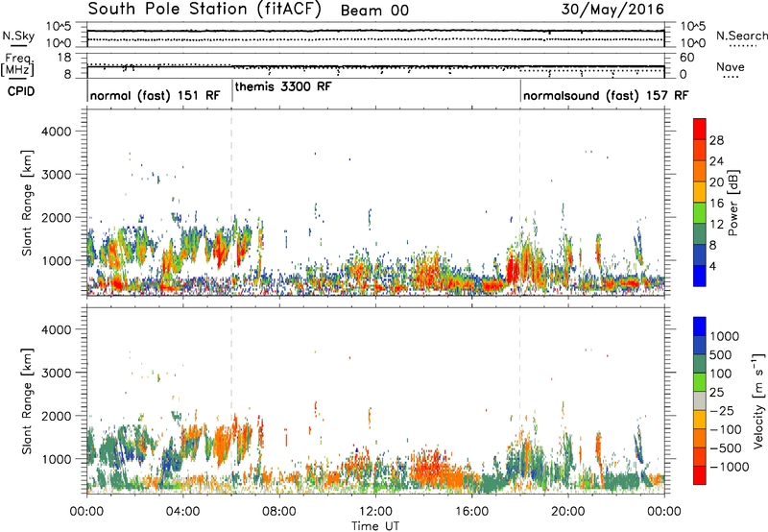This screenshot has width=768, height=532.
Task: Click "normalsound (fast) 157 RF" mode label
Action: click(x=606, y=95)
